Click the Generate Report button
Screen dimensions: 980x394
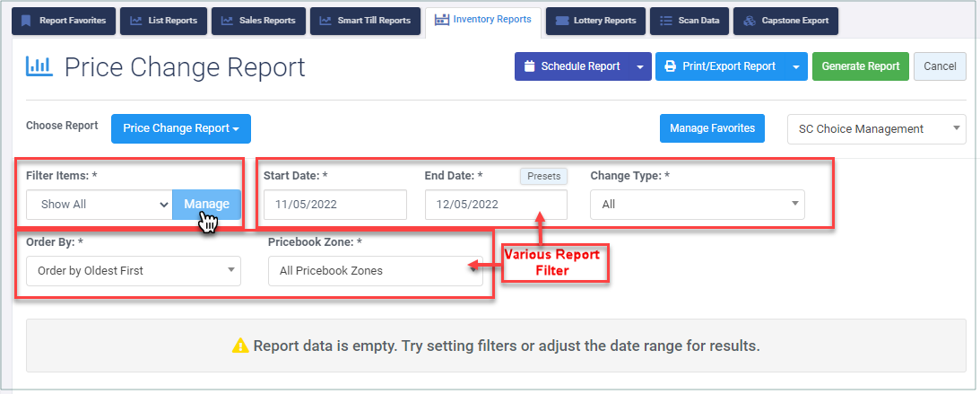point(861,66)
